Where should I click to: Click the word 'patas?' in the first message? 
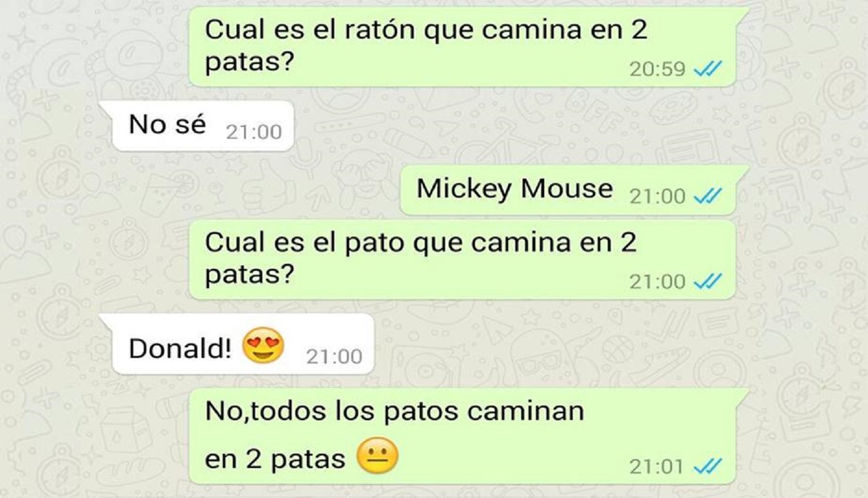249,64
